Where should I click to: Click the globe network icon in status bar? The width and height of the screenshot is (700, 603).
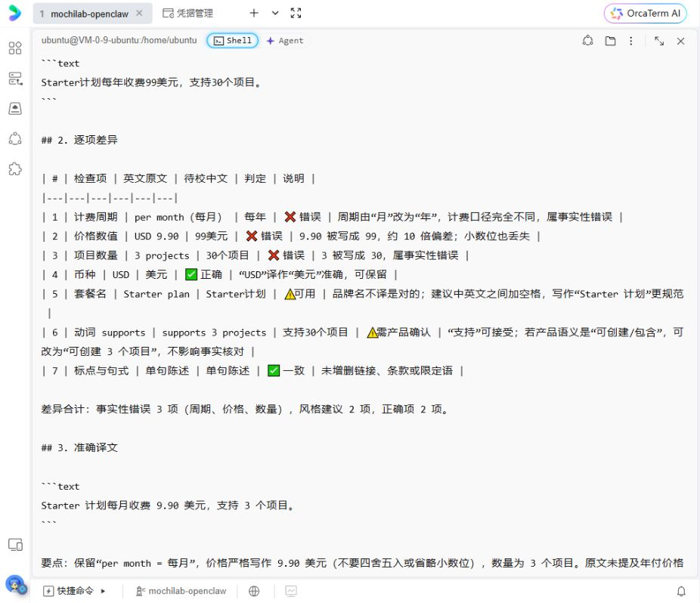[254, 591]
